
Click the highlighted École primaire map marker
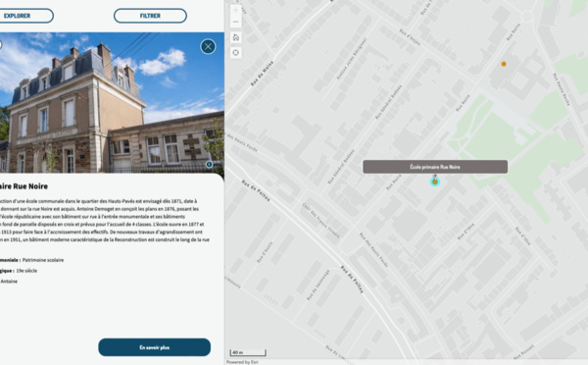pos(434,182)
